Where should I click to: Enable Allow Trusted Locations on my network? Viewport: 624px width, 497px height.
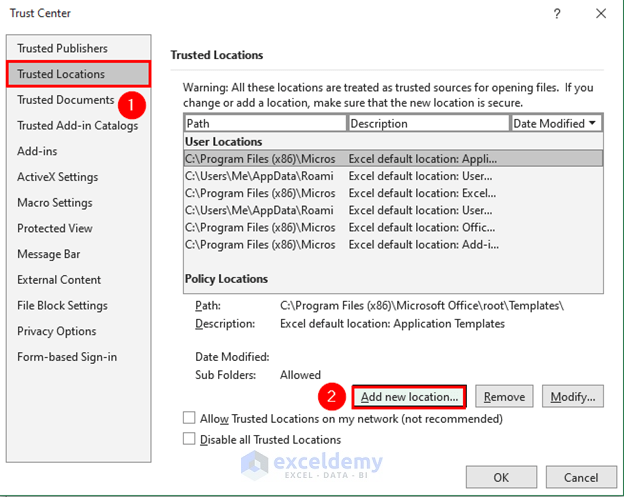(x=189, y=418)
